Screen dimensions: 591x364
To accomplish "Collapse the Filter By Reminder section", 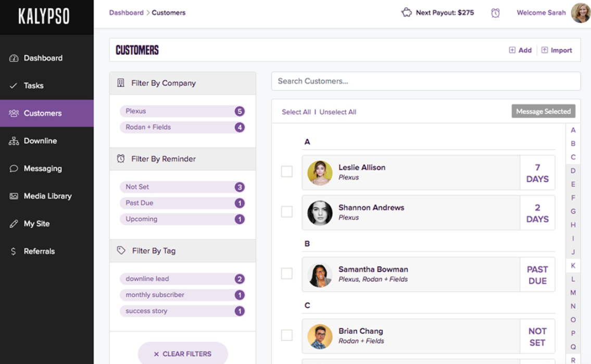I will [182, 159].
